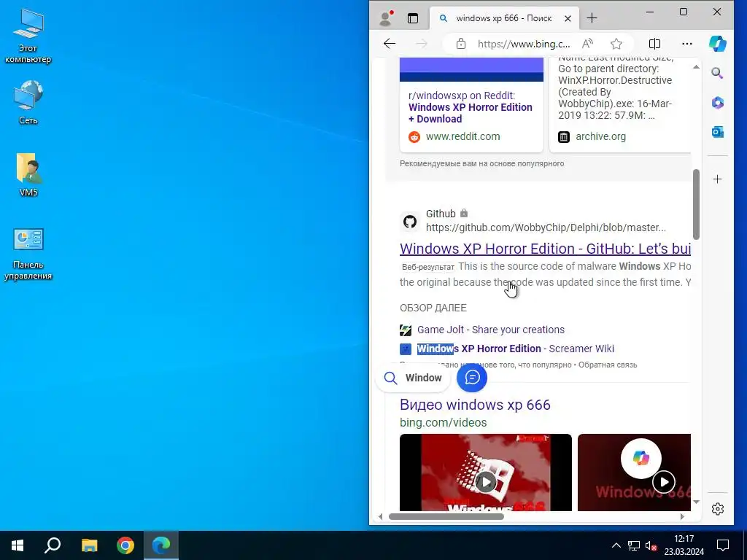Open network tray icon
This screenshot has height=560, width=747.
click(x=634, y=545)
